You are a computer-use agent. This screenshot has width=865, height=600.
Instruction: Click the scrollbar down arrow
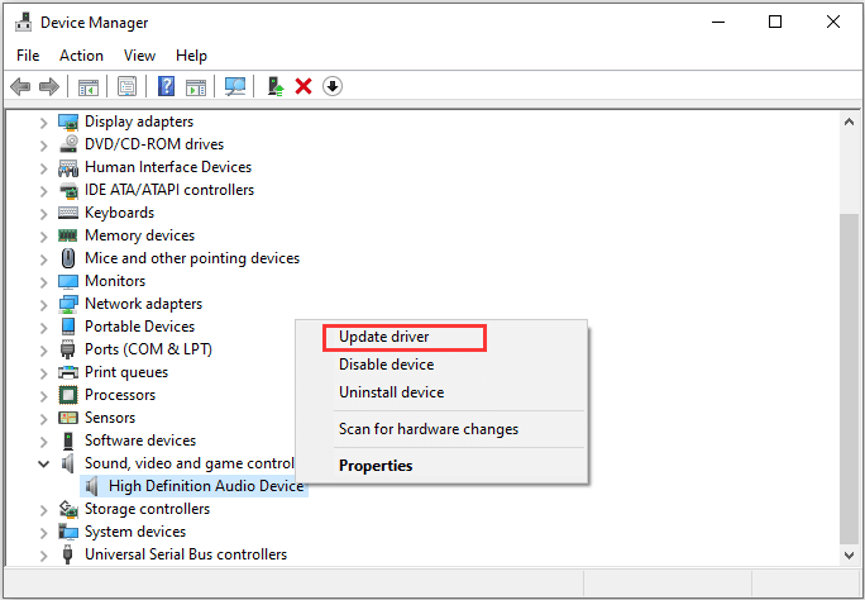[849, 555]
